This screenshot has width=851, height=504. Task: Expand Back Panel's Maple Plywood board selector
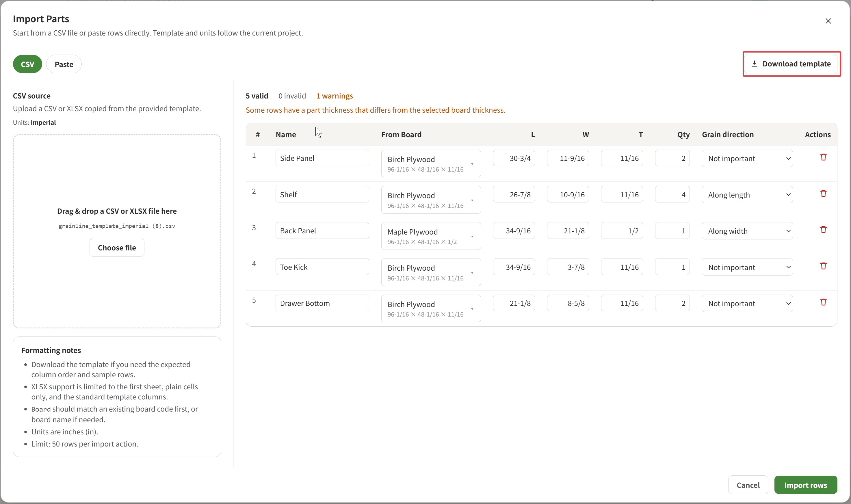[431, 236]
